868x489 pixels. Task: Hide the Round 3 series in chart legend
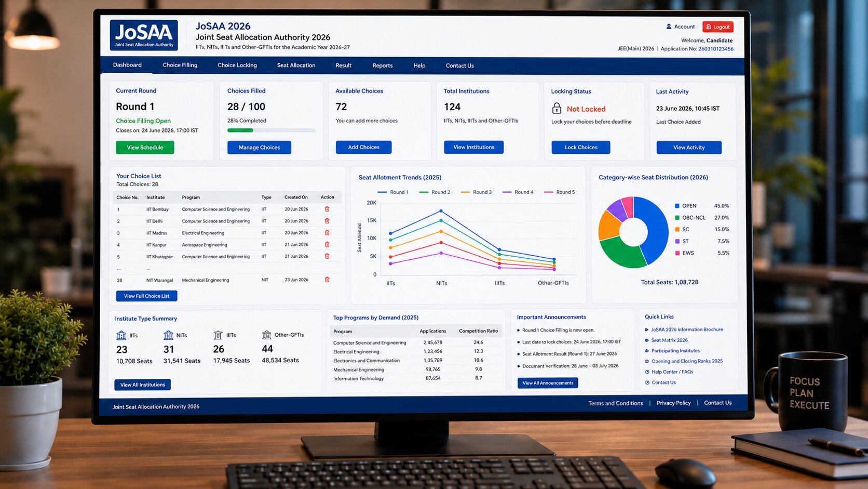click(476, 192)
